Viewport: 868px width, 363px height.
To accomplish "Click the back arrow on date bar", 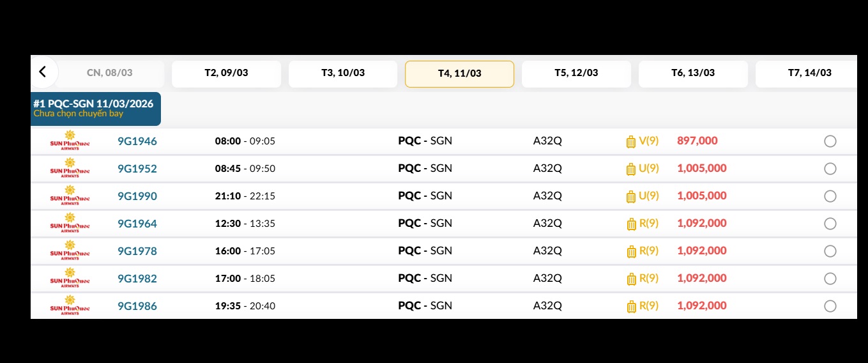I will (43, 72).
